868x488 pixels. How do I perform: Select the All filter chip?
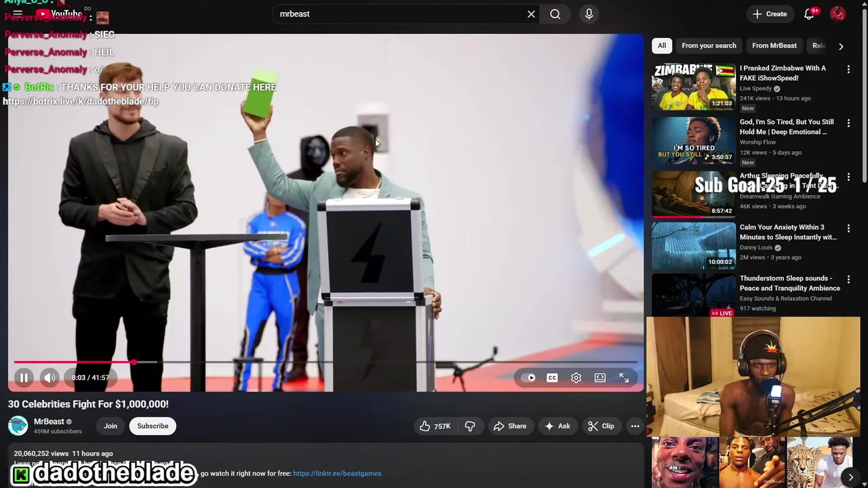coord(662,45)
